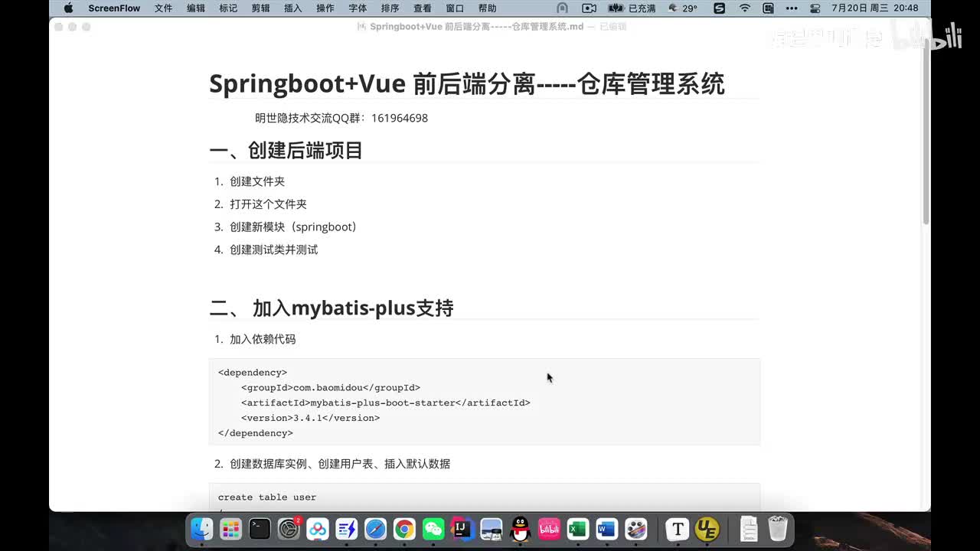Viewport: 980px width, 551px height.
Task: Click list item 创建文件夹
Action: click(x=257, y=181)
